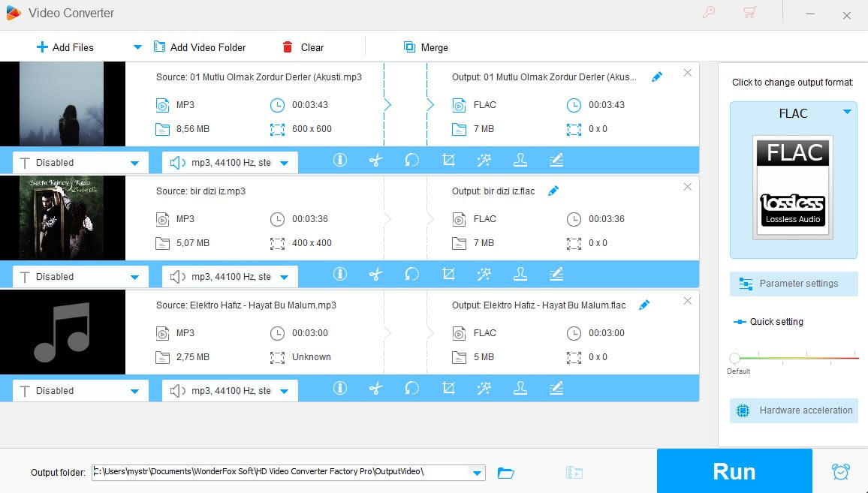Viewport: 868px width, 493px height.
Task: Expand the subtitle dropdown showing Disabled for first file
Action: pos(137,161)
